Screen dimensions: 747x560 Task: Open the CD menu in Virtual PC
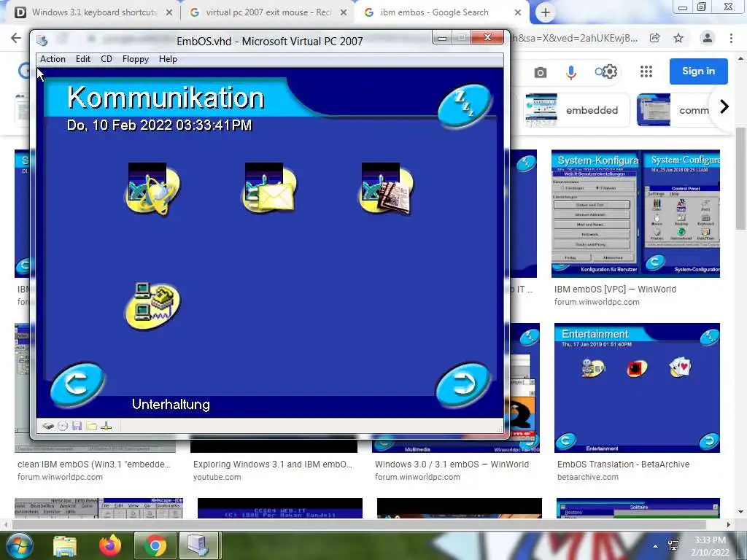[x=107, y=59]
